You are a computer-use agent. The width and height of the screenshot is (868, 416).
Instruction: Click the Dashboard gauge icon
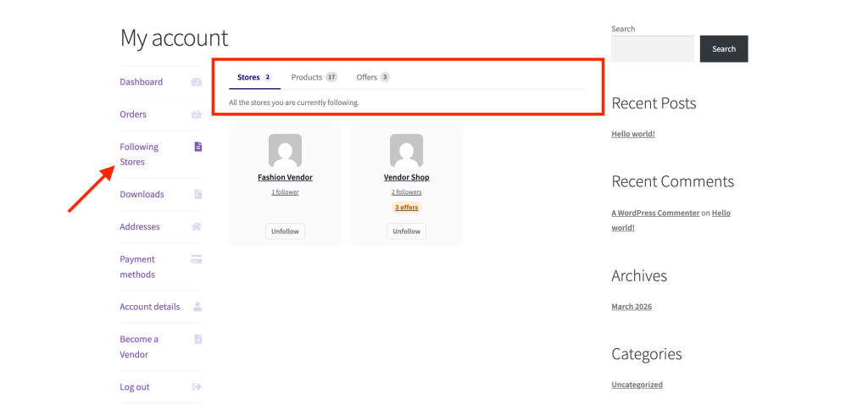[197, 82]
